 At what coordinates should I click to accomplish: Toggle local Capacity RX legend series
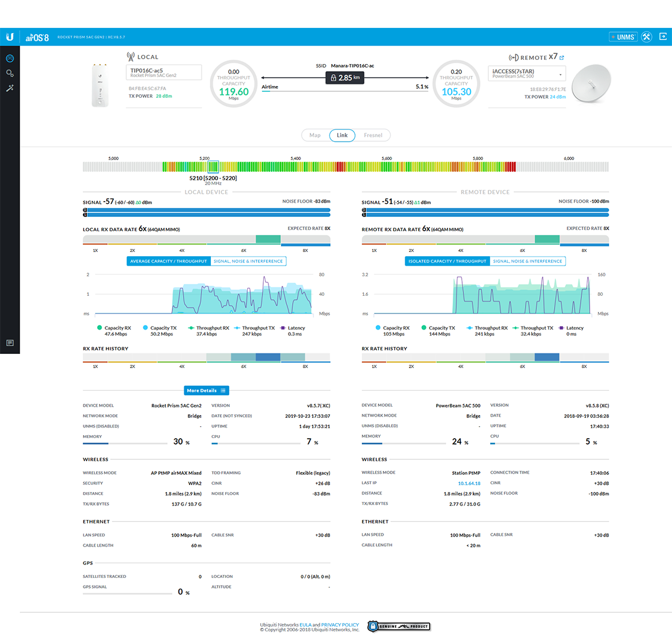pos(114,331)
